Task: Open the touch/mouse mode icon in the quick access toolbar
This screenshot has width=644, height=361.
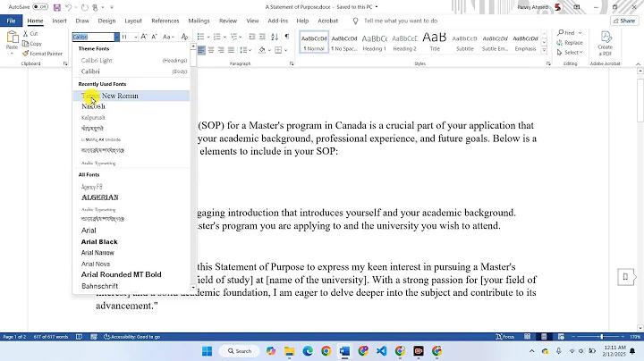Action: 96,7
